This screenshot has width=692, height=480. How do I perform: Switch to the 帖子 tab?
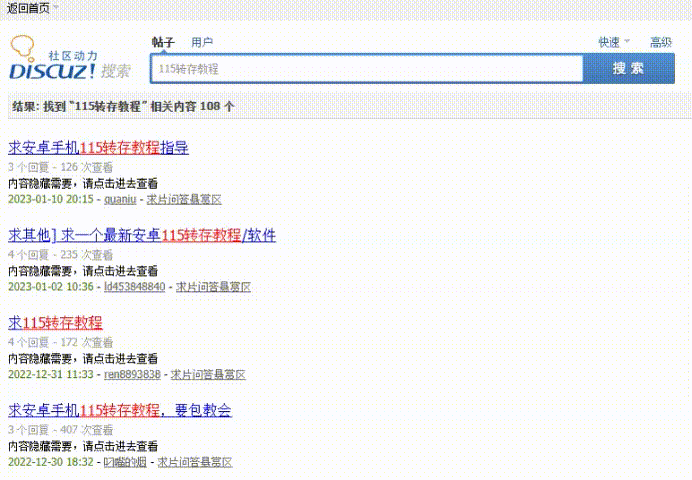point(163,42)
